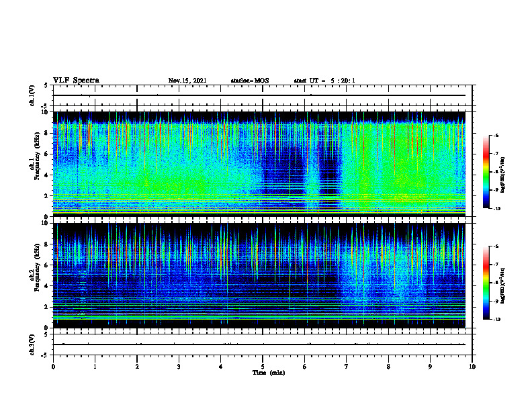This screenshot has width=532, height=411.
Task: Select the ch.1 "Frequency (kHz)" axis label
Action: point(36,156)
